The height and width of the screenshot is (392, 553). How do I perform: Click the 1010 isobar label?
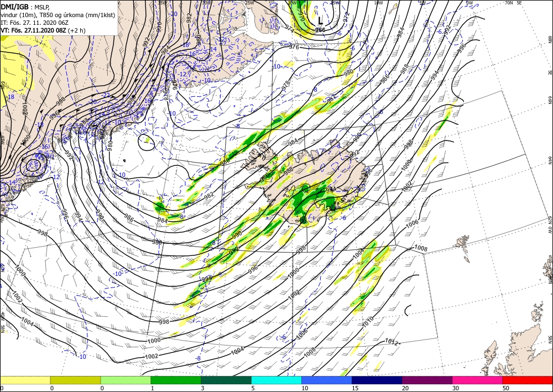pyautogui.click(x=368, y=321)
